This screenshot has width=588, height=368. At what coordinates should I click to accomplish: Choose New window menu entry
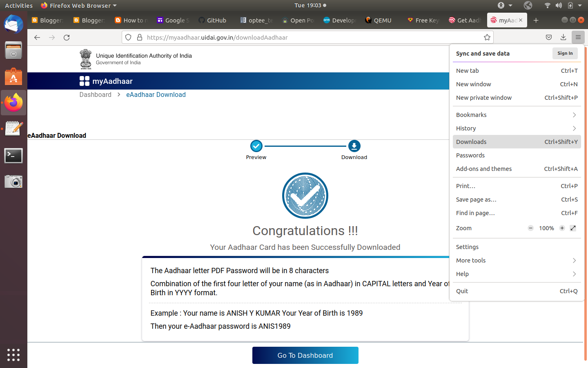[x=517, y=84]
